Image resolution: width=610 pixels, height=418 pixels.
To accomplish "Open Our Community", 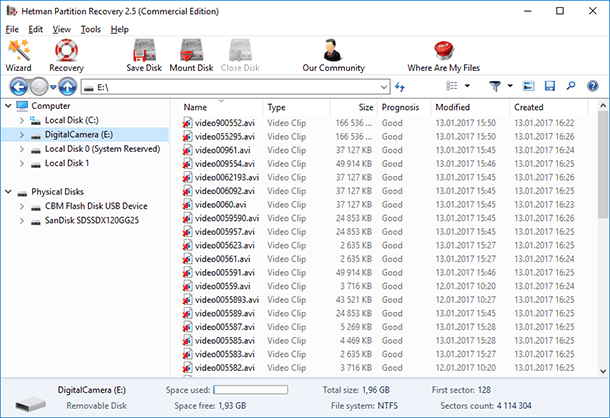I will click(x=333, y=56).
